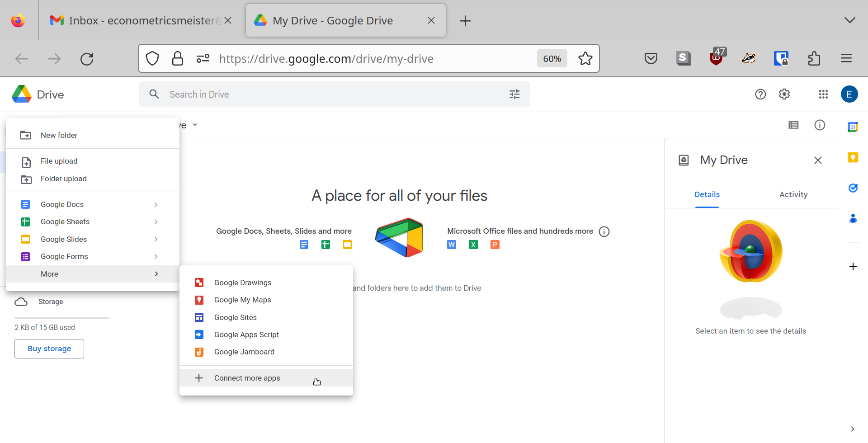Choose Folder upload
868x443 pixels.
[93, 179]
